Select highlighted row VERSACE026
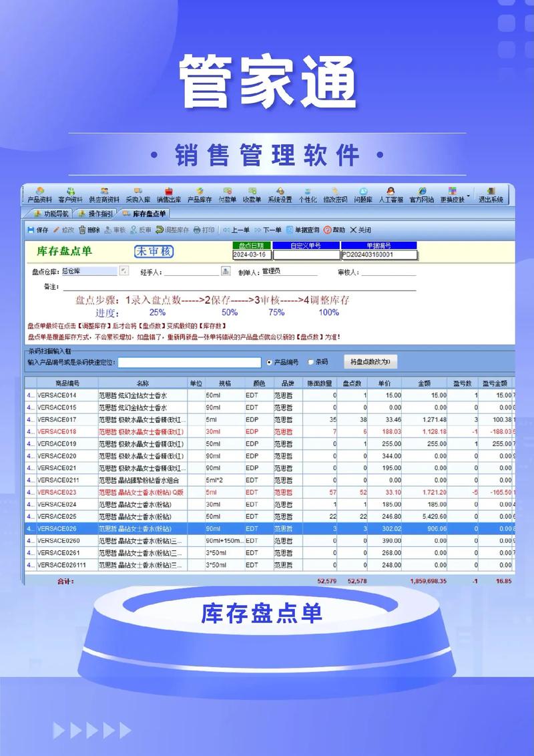Image resolution: width=534 pixels, height=756 pixels. (270, 528)
